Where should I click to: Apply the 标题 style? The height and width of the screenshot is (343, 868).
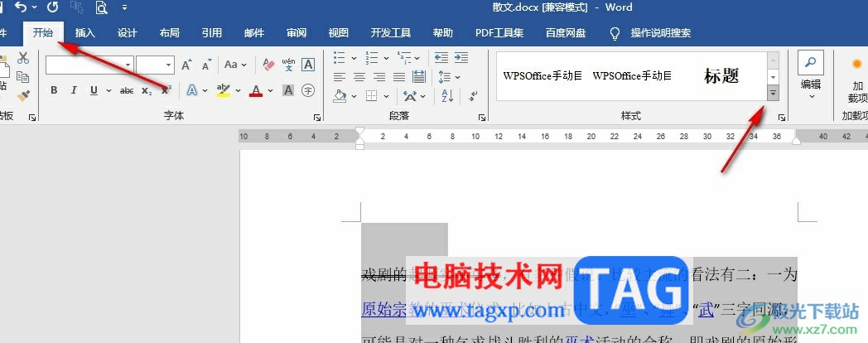tap(721, 76)
